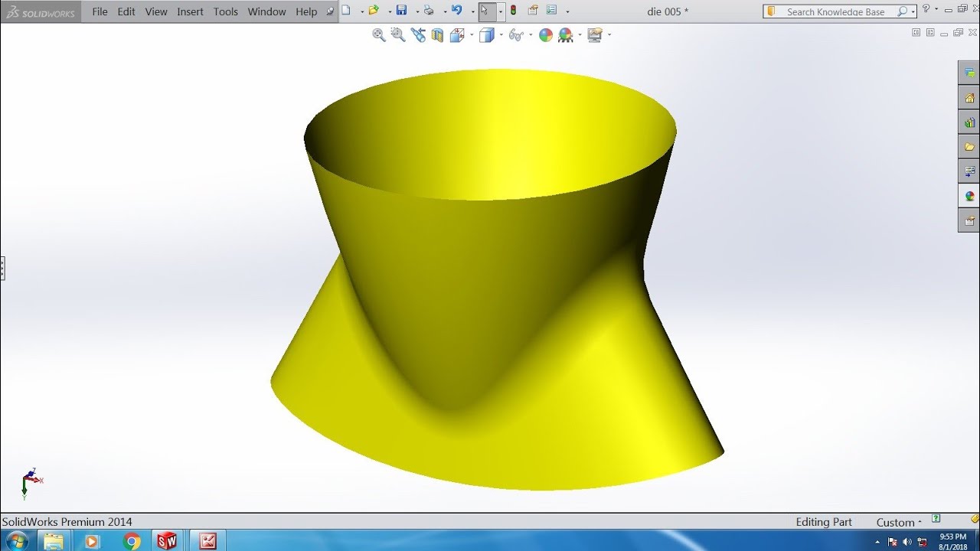Open the View menu
This screenshot has width=980, height=551.
(x=156, y=11)
